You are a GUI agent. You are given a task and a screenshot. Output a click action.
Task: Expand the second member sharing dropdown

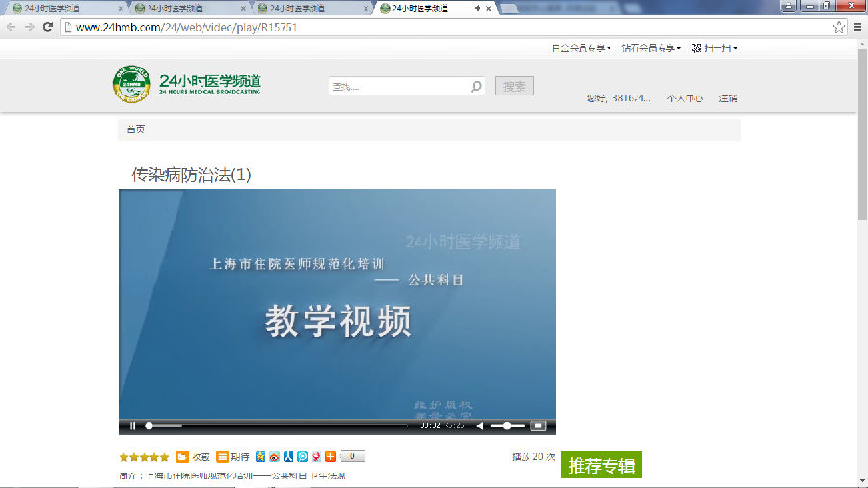650,48
